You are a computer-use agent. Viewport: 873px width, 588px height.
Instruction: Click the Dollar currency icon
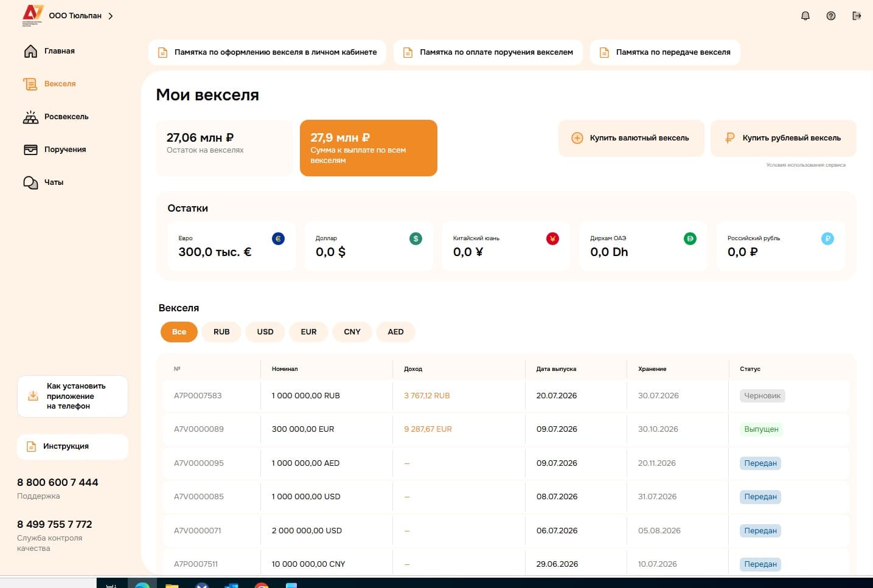pos(416,239)
